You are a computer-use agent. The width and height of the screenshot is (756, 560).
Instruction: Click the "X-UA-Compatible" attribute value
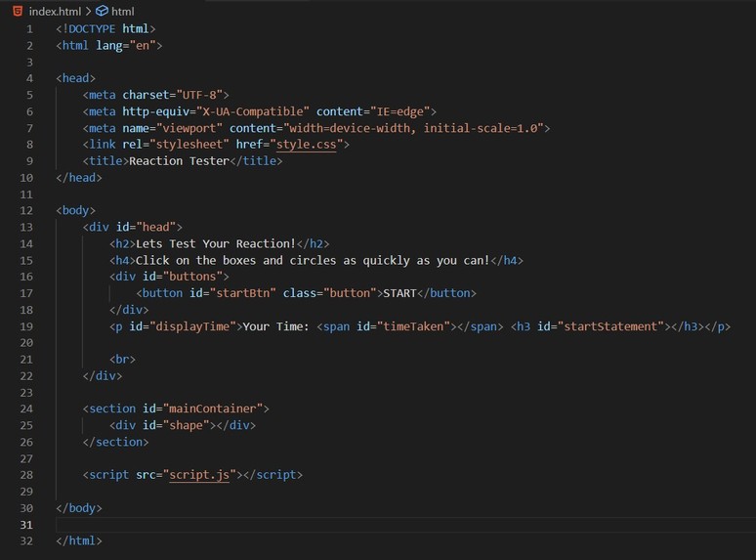(253, 111)
